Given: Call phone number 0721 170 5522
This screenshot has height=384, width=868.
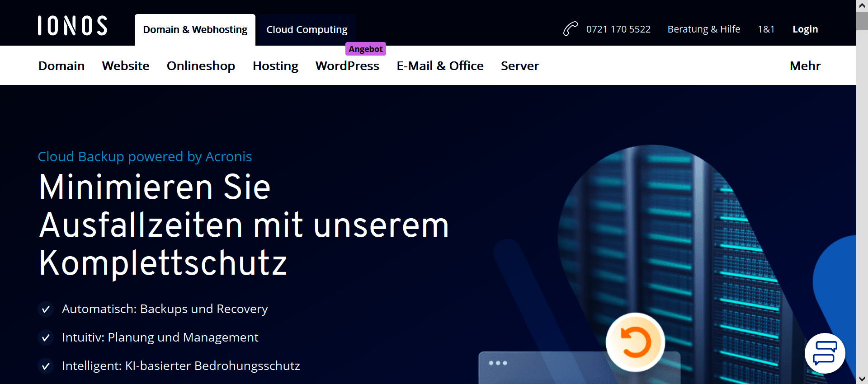Looking at the screenshot, I should point(618,29).
